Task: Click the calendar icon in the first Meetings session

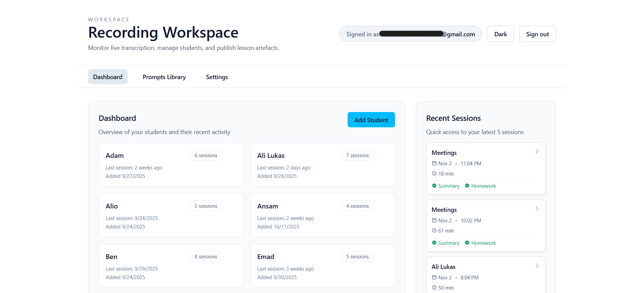Action: coord(434,163)
